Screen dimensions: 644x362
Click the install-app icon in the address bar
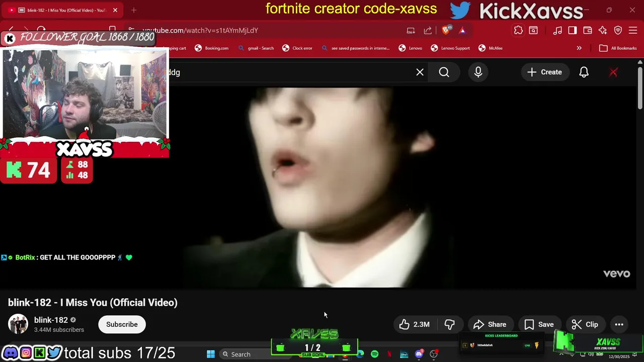(x=411, y=31)
